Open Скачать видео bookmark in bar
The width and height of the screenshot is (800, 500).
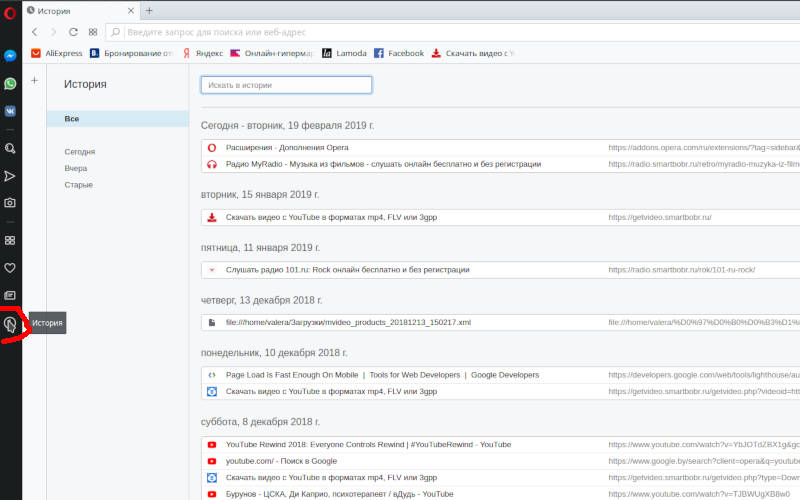473,53
